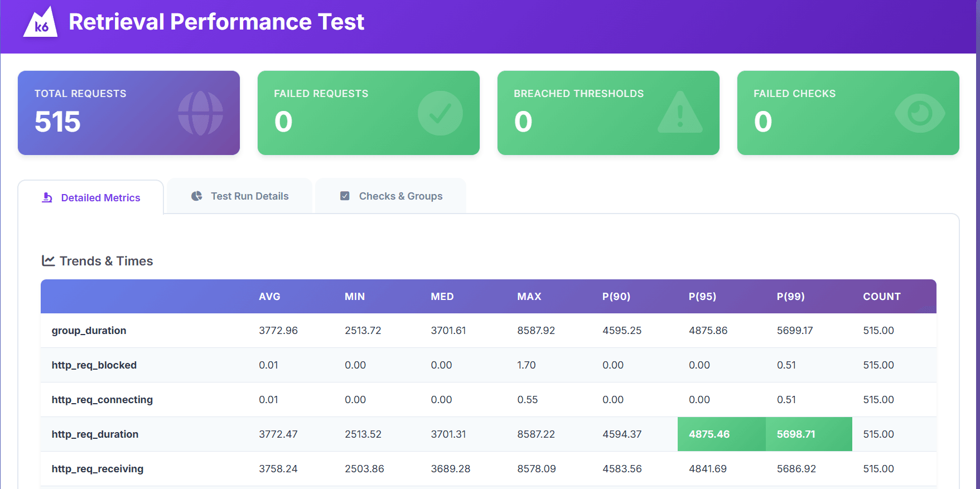Click the microscope icon beside Detailed Metrics
Screen dimensions: 980x489
pyautogui.click(x=47, y=197)
